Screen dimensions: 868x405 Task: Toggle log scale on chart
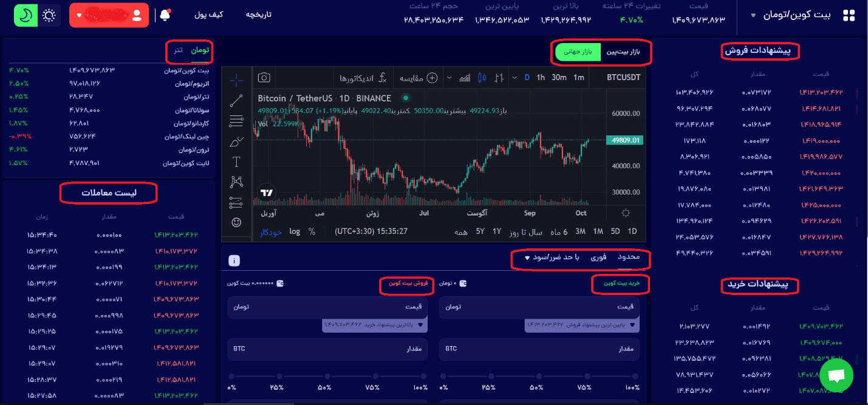tap(295, 231)
